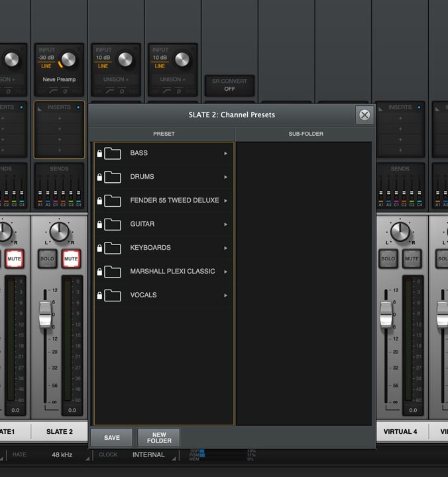Toggle LINE on the channel beside SR CONVERT
This screenshot has width=448, height=477.
160,66
